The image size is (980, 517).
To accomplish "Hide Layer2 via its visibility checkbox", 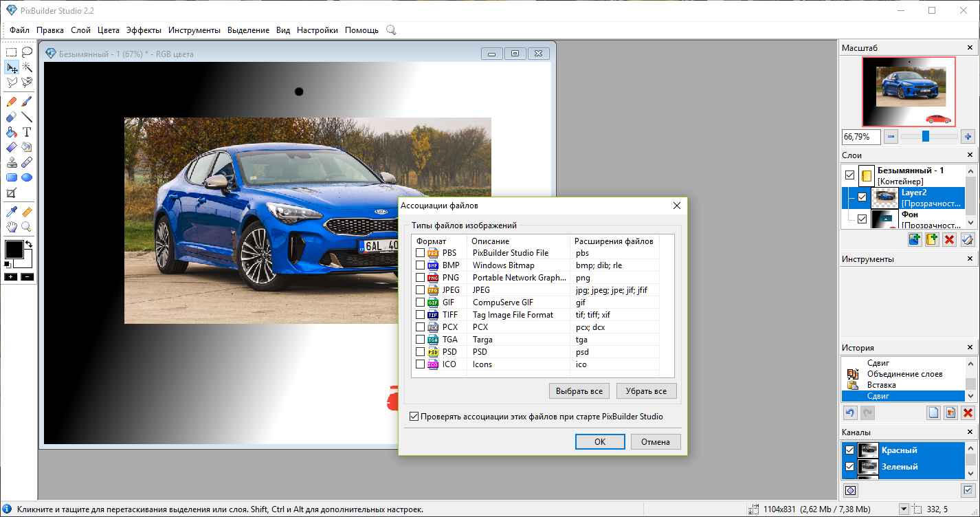I will (x=862, y=197).
